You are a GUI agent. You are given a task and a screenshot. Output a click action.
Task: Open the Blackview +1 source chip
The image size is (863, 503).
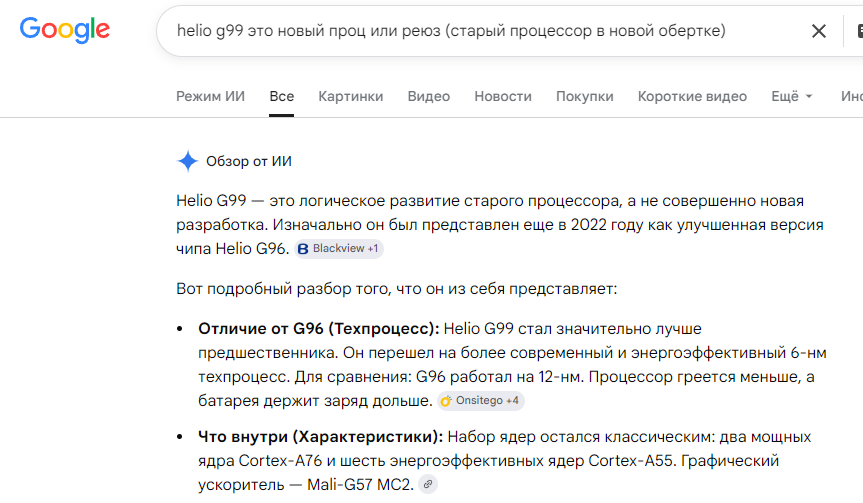tap(338, 249)
